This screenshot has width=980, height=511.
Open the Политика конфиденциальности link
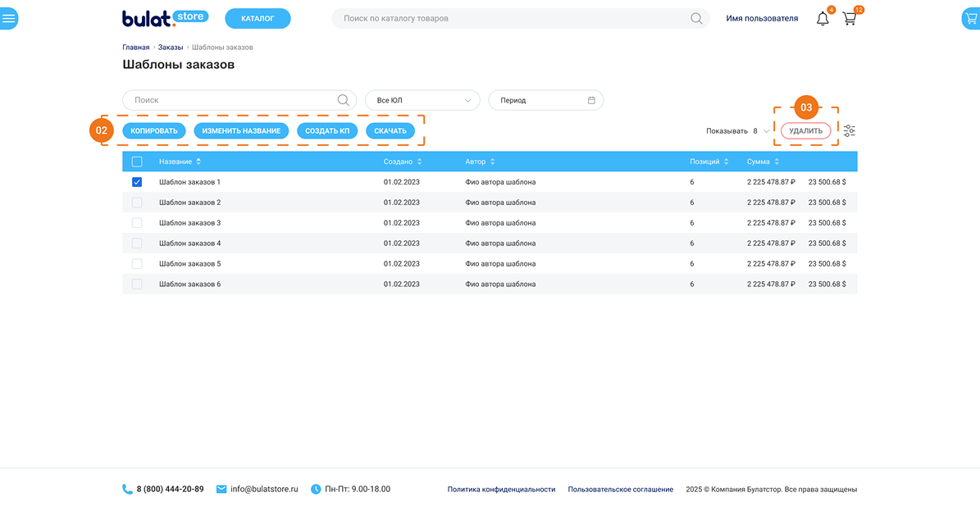point(501,490)
